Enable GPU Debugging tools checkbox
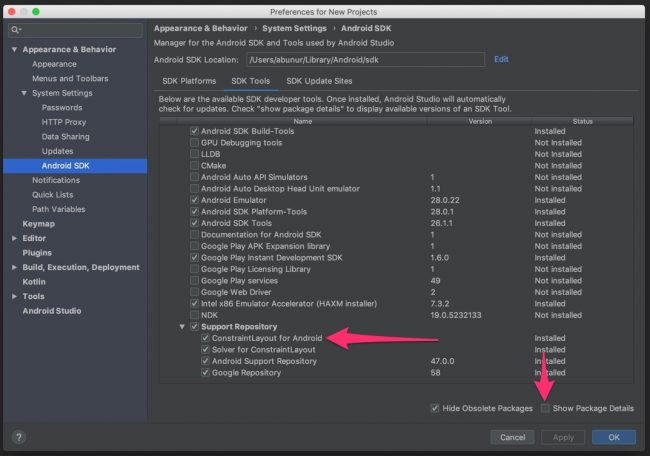The width and height of the screenshot is (650, 456). tap(194, 143)
